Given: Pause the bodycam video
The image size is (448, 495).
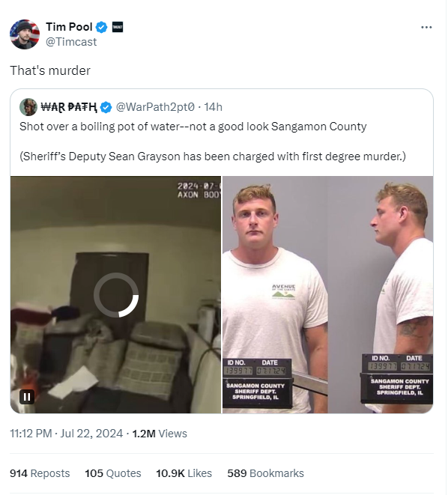Looking at the screenshot, I should click(x=27, y=396).
